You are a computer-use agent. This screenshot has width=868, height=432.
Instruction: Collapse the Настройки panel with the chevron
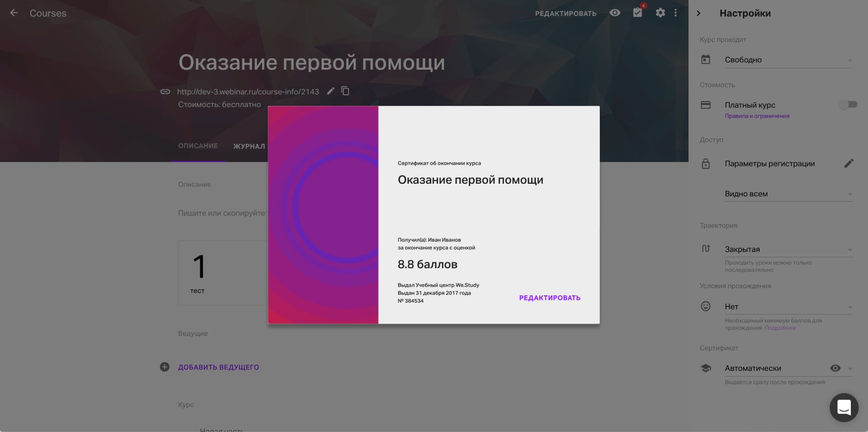coord(699,13)
